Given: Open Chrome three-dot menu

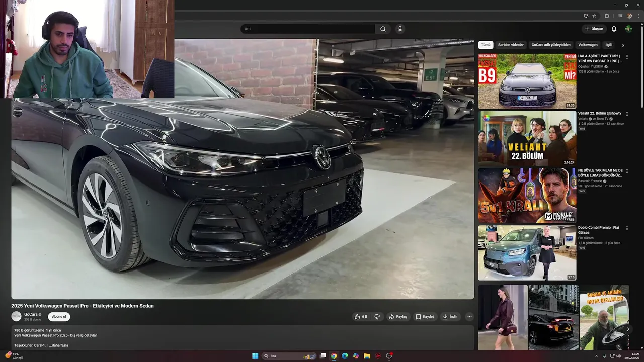Looking at the screenshot, I should click(638, 16).
